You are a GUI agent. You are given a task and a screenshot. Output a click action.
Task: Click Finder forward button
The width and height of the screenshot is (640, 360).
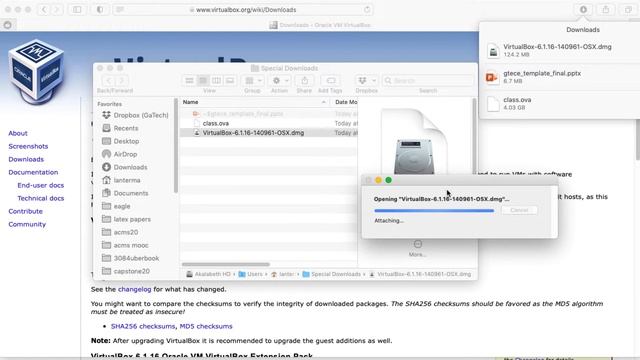pos(122,80)
